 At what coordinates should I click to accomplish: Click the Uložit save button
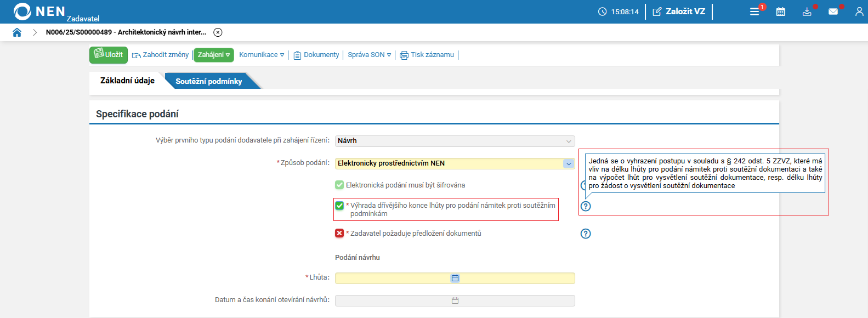(109, 55)
